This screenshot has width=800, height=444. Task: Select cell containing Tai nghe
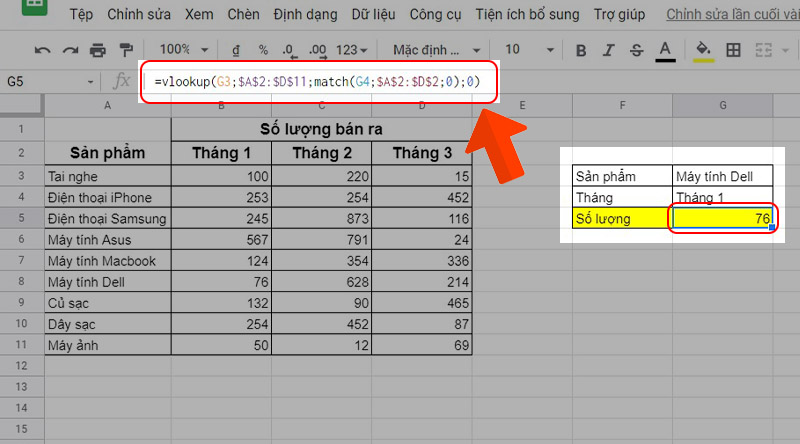[x=108, y=177]
